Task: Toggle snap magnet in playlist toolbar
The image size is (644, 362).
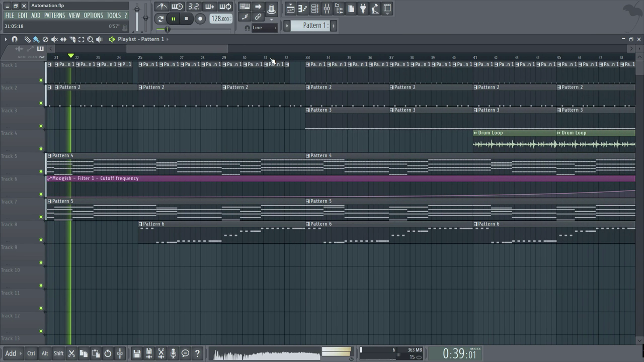Action: tap(15, 39)
